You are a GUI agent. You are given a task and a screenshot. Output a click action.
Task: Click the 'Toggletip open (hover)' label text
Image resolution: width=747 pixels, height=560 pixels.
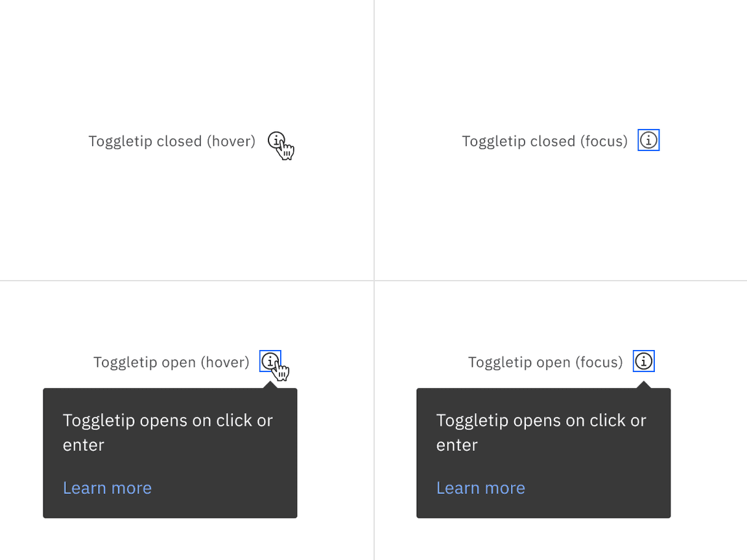coord(171,362)
